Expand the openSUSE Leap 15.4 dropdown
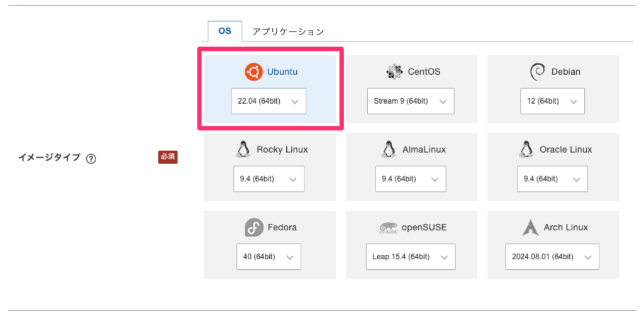Viewport: 644px width, 317px height. tap(410, 257)
